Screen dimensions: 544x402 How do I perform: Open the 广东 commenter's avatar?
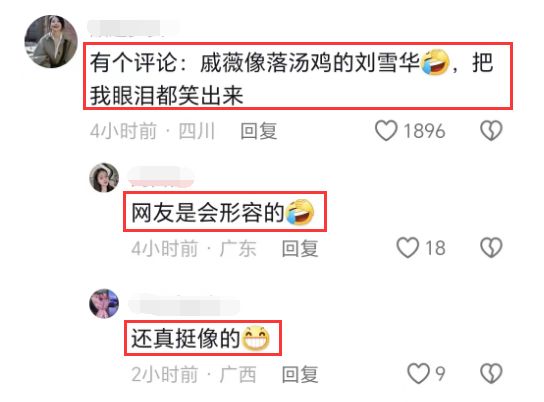[104, 177]
